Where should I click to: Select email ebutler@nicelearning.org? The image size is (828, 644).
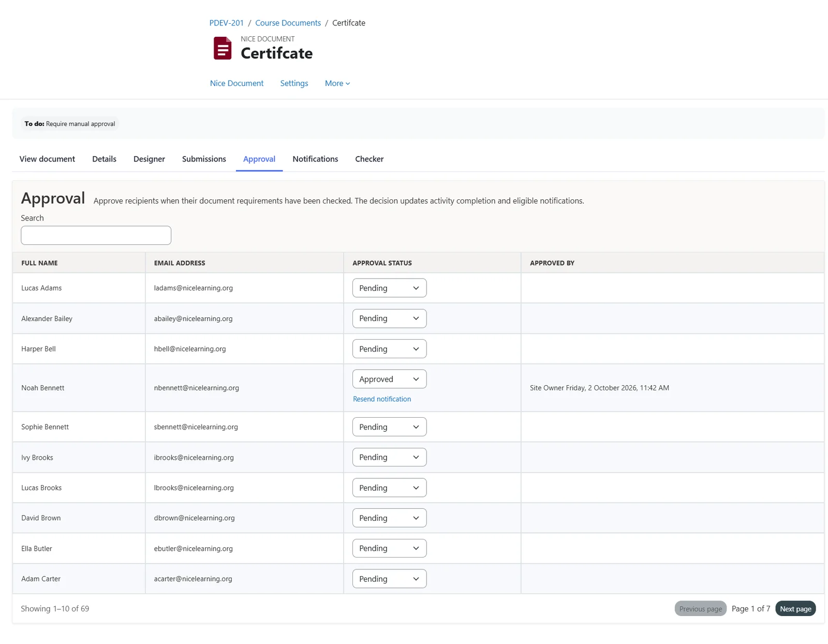(x=193, y=548)
